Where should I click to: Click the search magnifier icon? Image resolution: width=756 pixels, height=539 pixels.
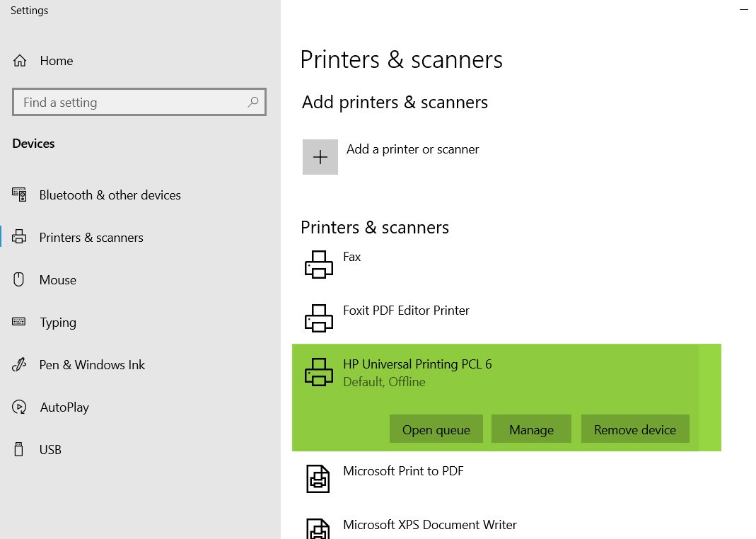click(x=252, y=102)
